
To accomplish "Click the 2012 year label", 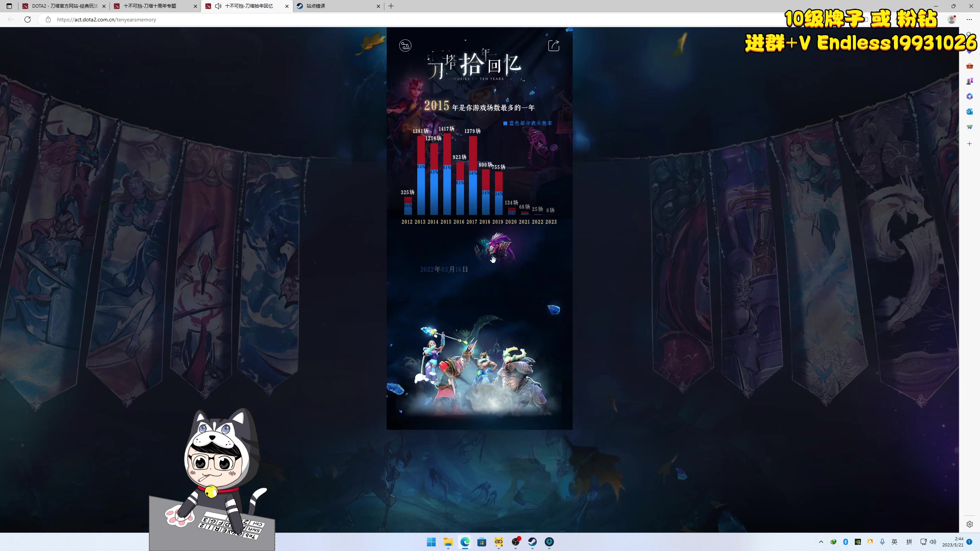I will tap(407, 222).
